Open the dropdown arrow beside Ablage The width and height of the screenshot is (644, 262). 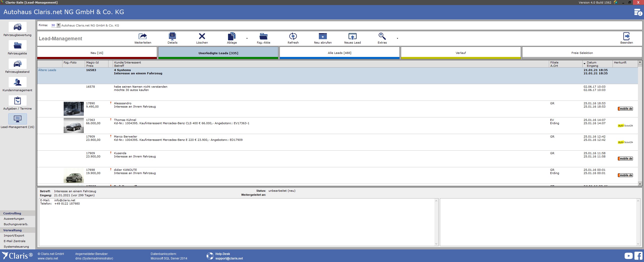pos(247,39)
